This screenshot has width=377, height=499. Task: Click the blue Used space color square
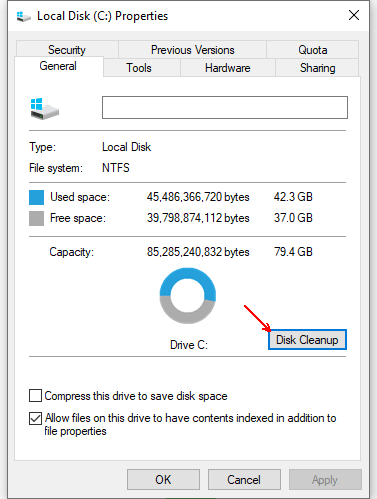(x=36, y=197)
